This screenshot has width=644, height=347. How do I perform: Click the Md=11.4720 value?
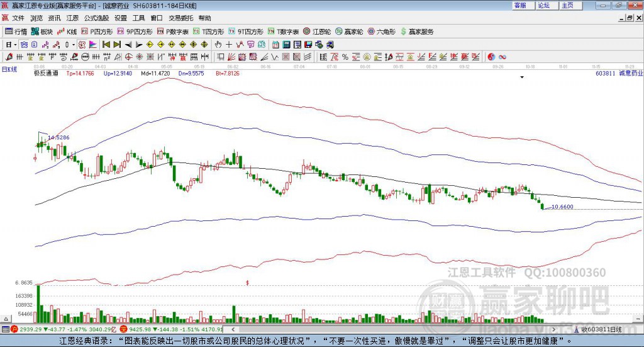(x=155, y=73)
